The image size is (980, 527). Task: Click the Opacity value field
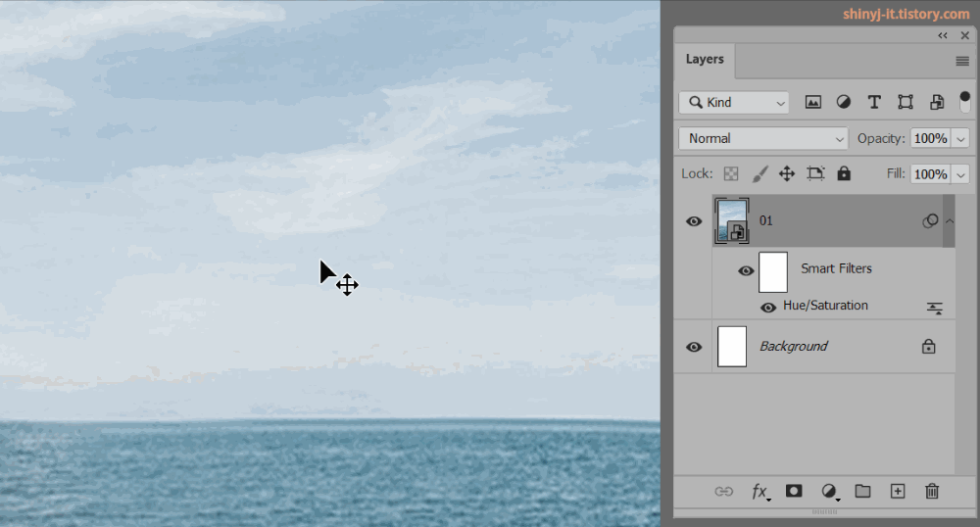point(931,139)
